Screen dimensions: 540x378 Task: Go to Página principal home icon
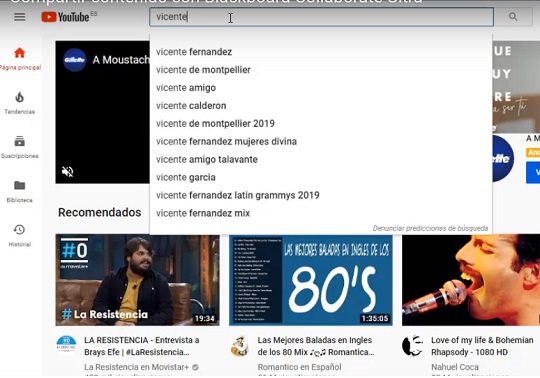click(x=20, y=53)
